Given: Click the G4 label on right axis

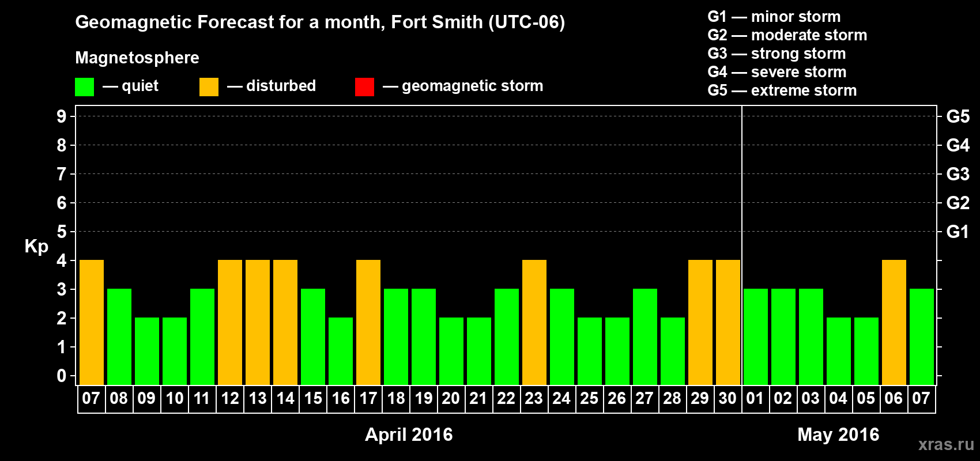Looking at the screenshot, I should tap(958, 145).
